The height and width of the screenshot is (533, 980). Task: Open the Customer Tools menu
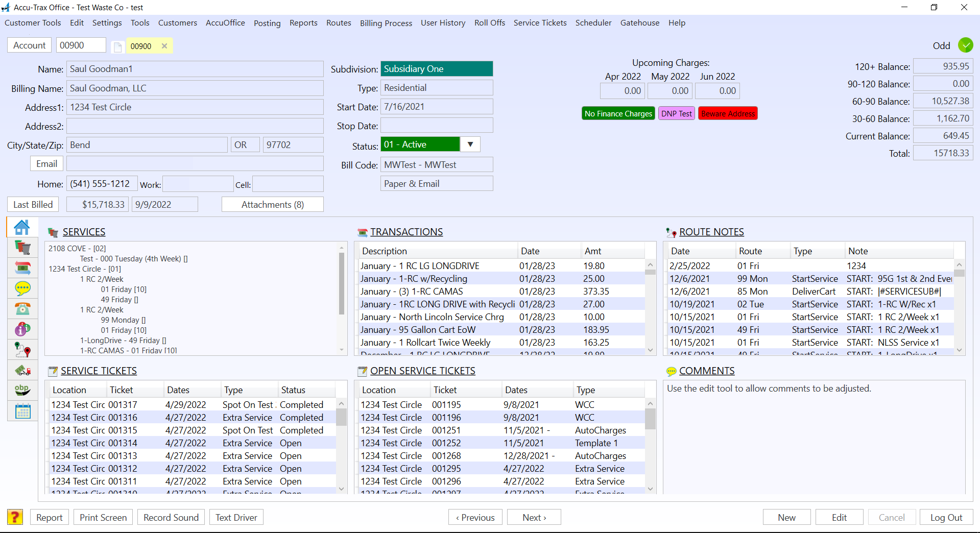click(33, 23)
